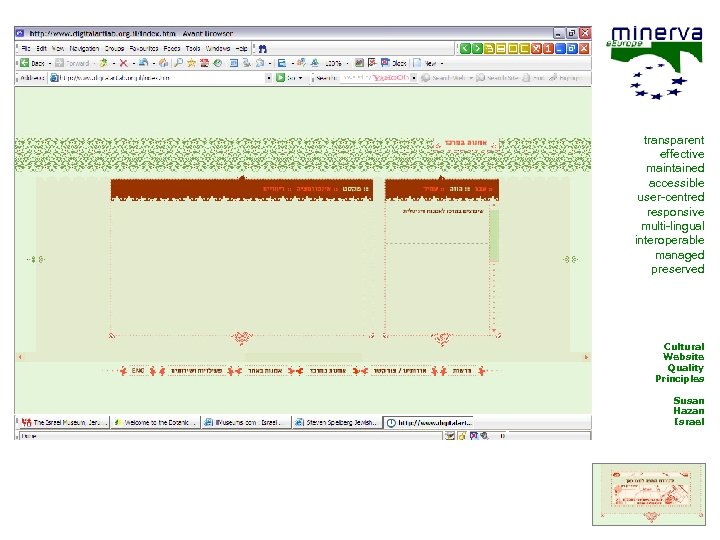Click the Full Screen icon
Screen dimensions: 720x540
(234, 63)
